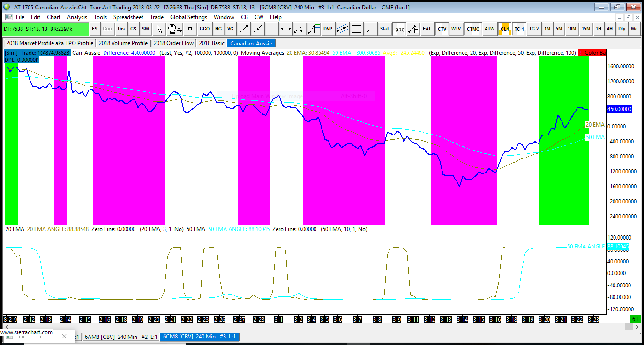Select the rectangle drawing tool
Viewport: 644px width, 345px height.
tap(357, 29)
